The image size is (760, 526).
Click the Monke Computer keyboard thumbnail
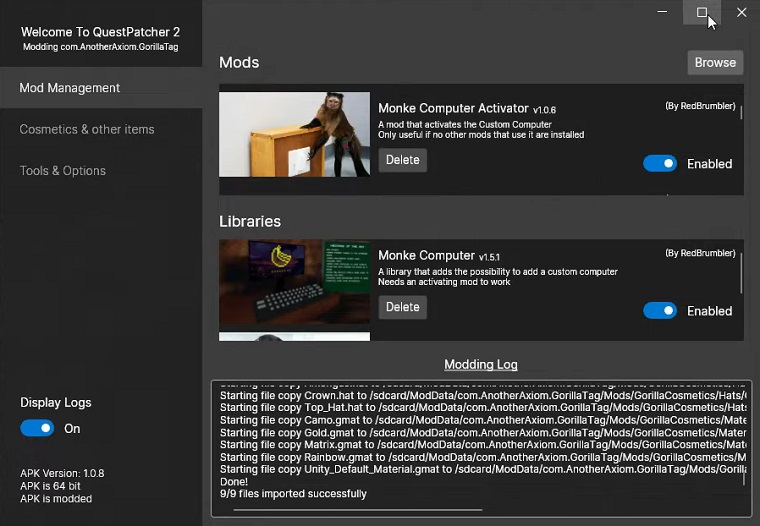(294, 282)
